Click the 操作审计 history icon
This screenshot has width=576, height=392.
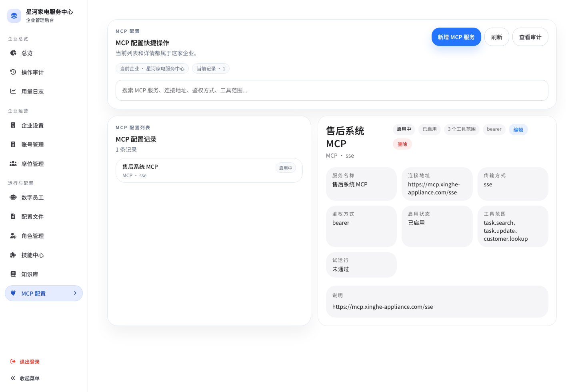click(x=13, y=72)
